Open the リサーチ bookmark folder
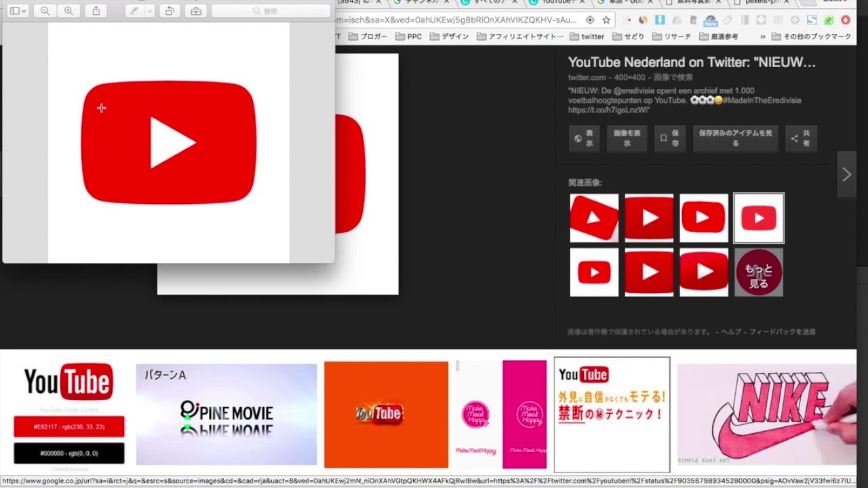This screenshot has width=868, height=488. [x=672, y=37]
